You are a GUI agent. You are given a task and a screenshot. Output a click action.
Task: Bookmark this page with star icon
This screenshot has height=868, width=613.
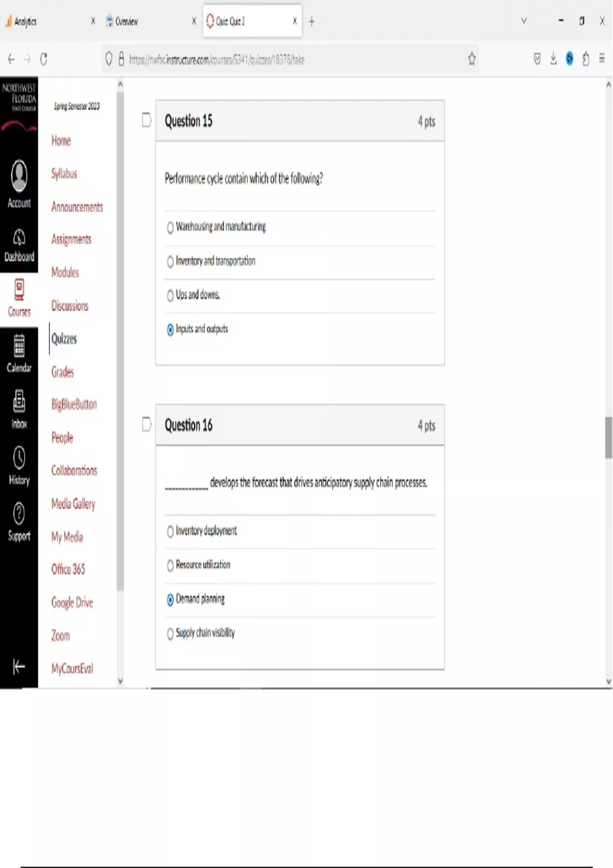click(471, 59)
